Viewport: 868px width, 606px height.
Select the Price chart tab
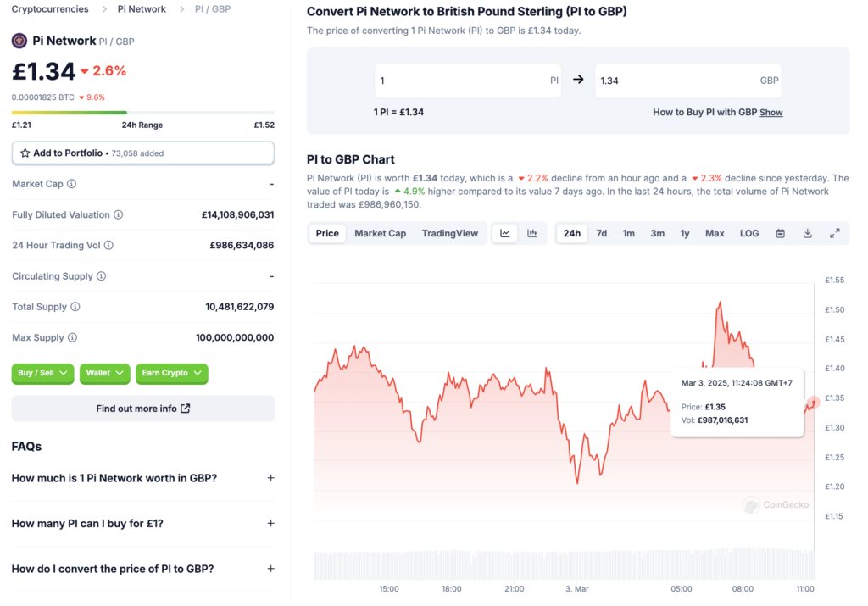tap(327, 234)
